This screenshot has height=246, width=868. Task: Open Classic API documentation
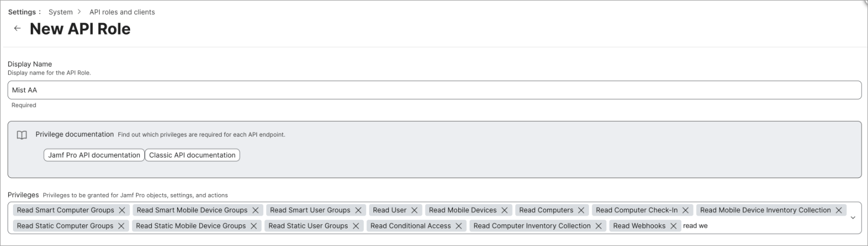tap(192, 155)
